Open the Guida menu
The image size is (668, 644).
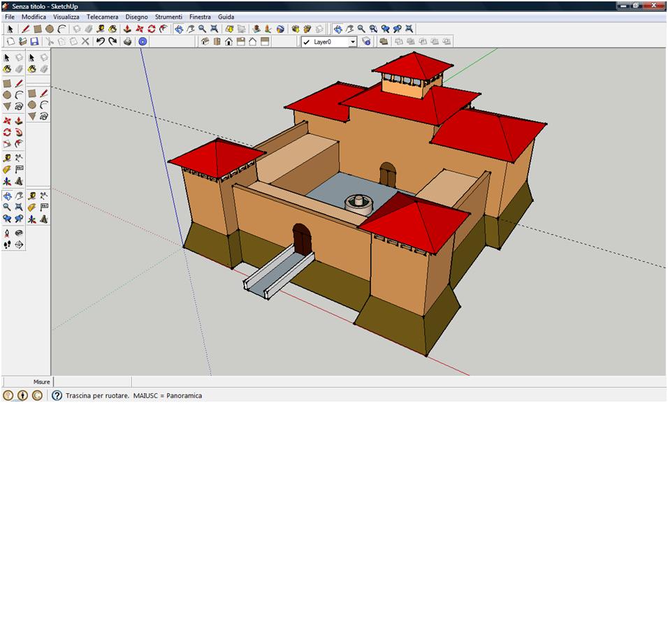tap(226, 17)
